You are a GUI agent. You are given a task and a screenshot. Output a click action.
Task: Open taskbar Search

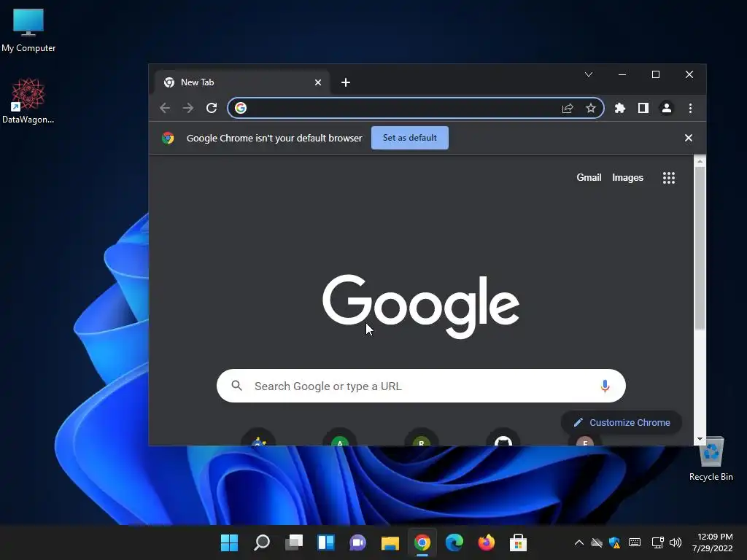[x=262, y=542]
